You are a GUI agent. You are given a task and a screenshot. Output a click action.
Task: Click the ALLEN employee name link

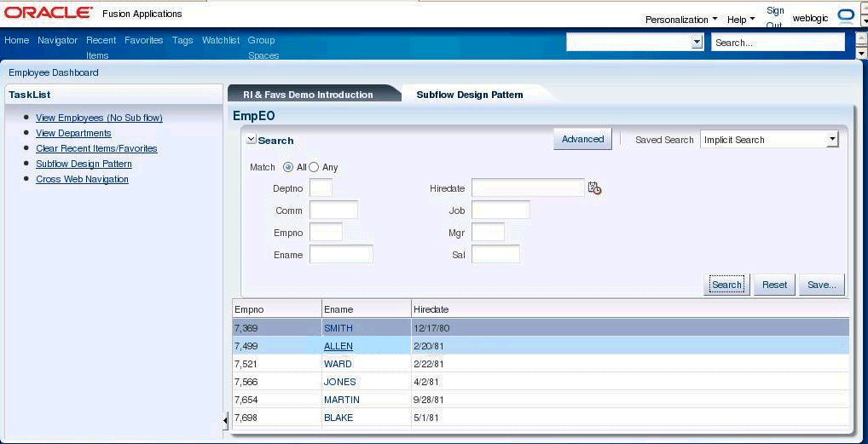click(x=339, y=346)
